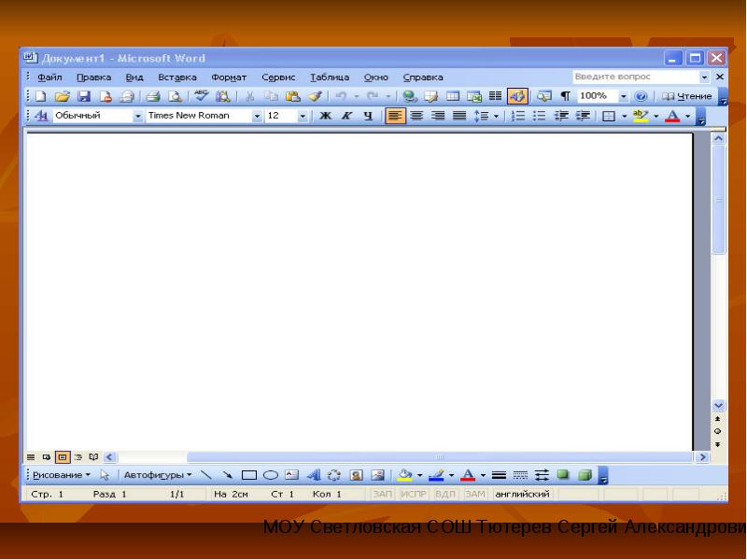Apply fill color paint bucket
The width and height of the screenshot is (747, 560).
[x=404, y=475]
